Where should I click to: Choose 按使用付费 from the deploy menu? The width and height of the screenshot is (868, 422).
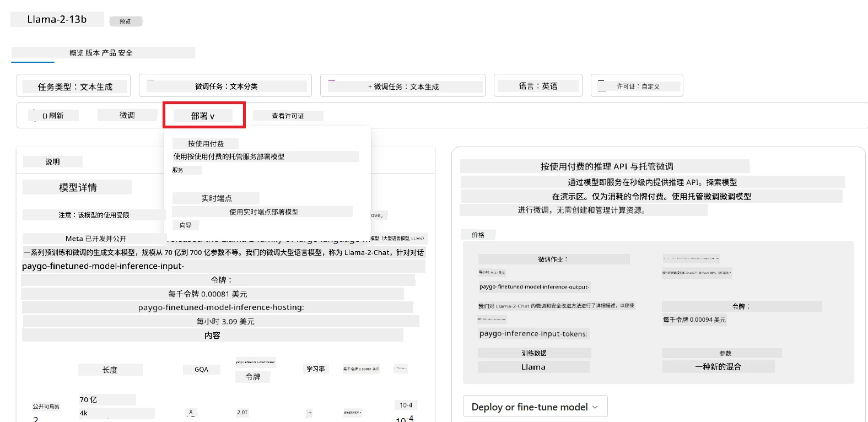pos(206,143)
